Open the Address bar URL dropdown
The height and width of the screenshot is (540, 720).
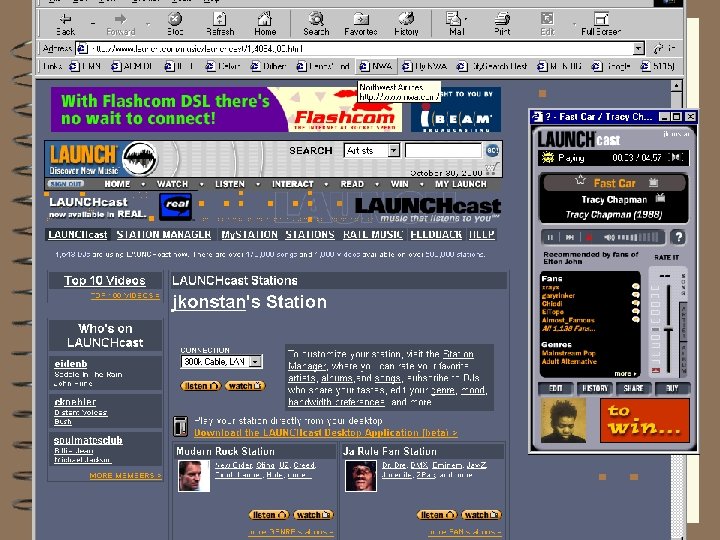[638, 48]
